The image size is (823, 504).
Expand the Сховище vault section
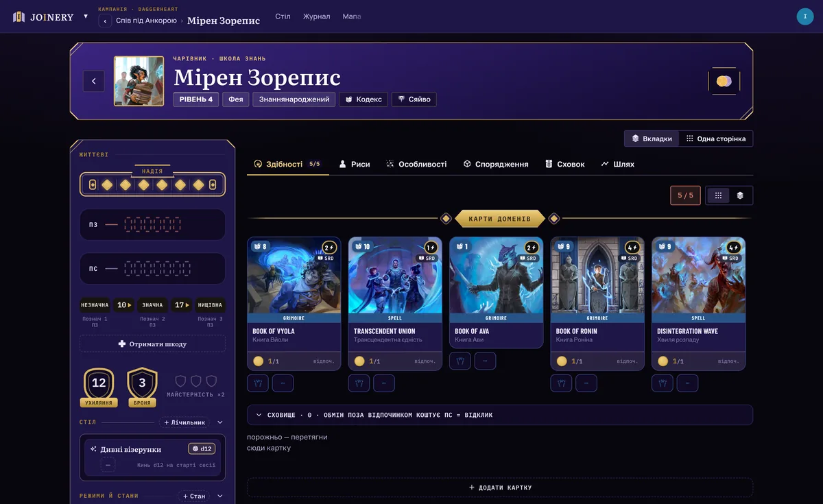pyautogui.click(x=500, y=415)
